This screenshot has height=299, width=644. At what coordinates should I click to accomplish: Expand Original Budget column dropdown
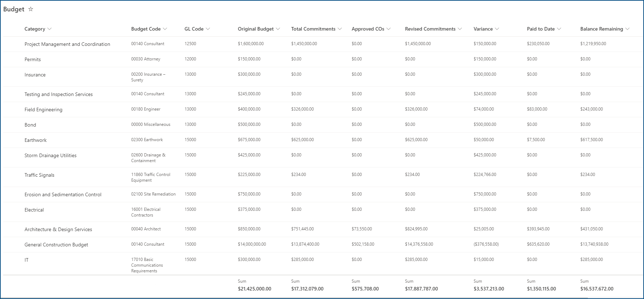click(x=278, y=29)
